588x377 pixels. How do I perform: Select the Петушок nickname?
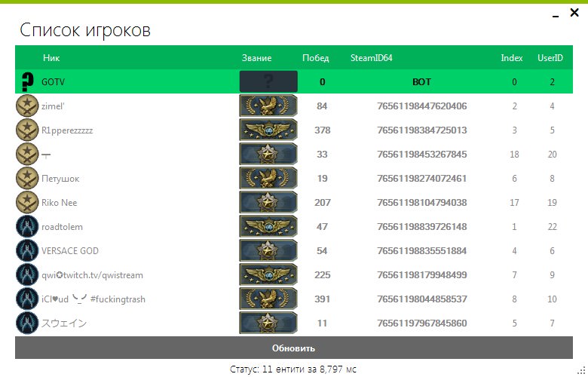pyautogui.click(x=60, y=179)
